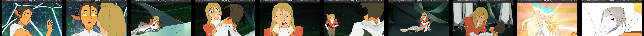Library icon in the Catra waving frame
Viewport: 644px width, 36px height.
[x=60, y=0]
